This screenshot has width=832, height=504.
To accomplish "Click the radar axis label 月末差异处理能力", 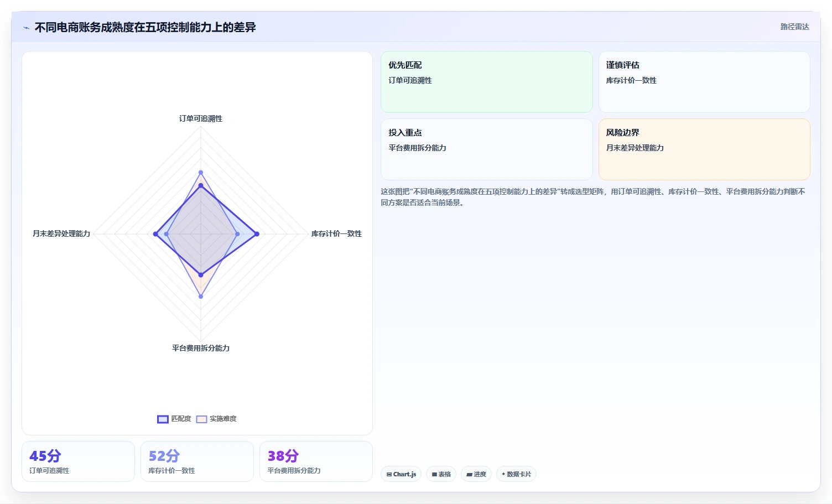I will [61, 234].
